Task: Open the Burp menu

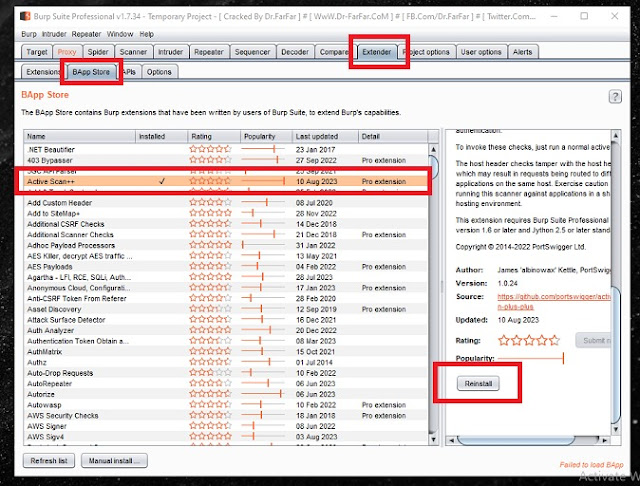Action: [29, 34]
